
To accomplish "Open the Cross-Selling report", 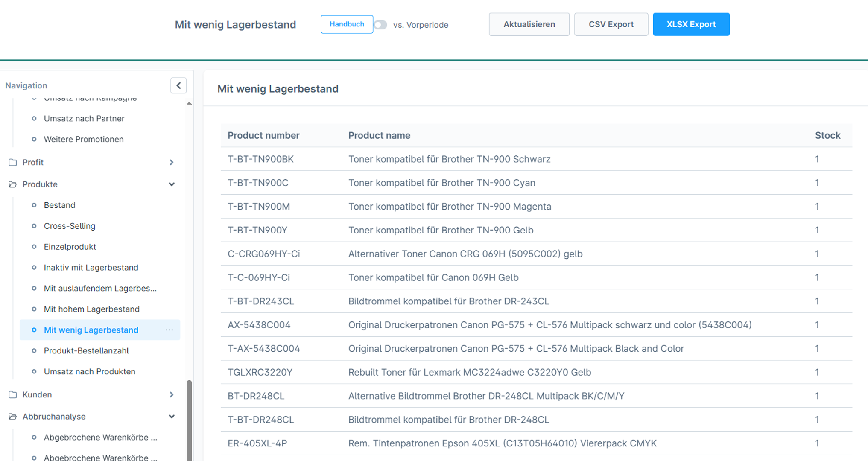I will pyautogui.click(x=70, y=226).
